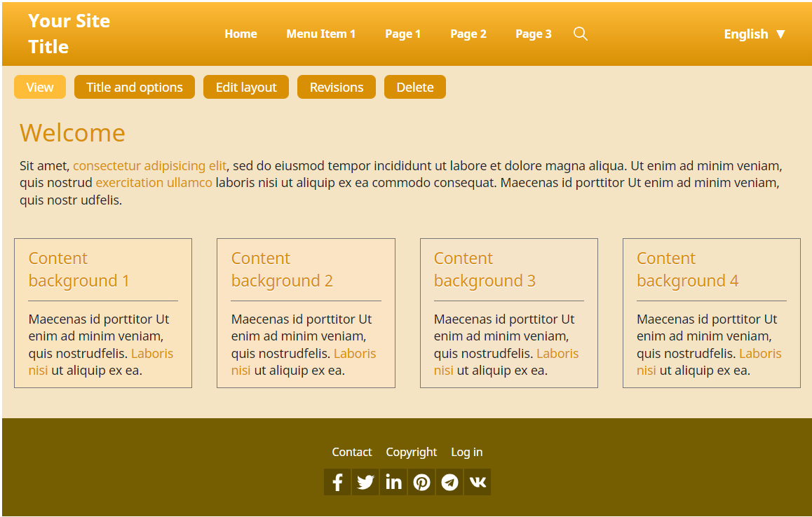
Task: Expand the English language dropdown
Action: tap(755, 34)
